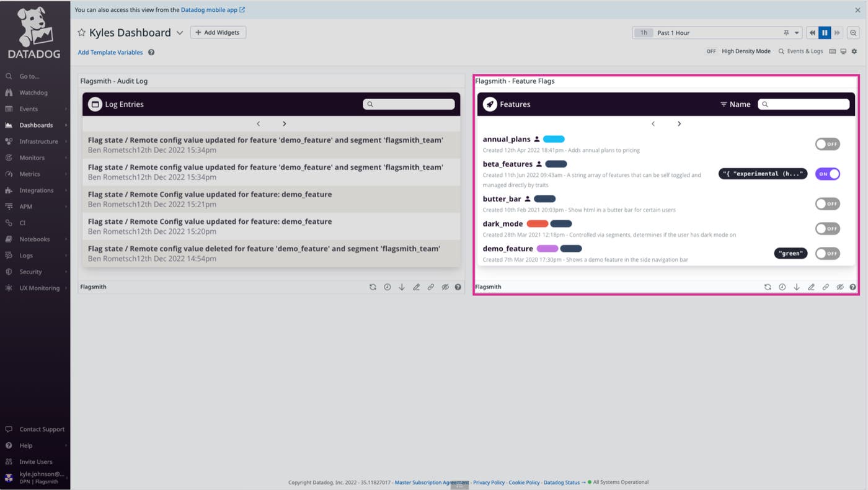Enable the annual_plans feature toggle
868x490 pixels.
(x=827, y=144)
